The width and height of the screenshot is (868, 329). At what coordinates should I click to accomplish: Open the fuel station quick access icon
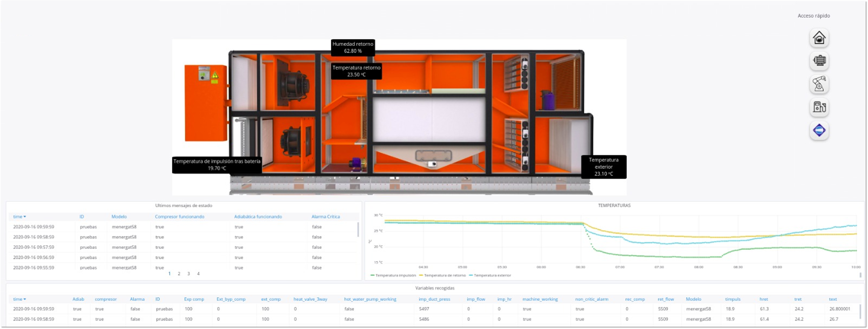[x=819, y=107]
